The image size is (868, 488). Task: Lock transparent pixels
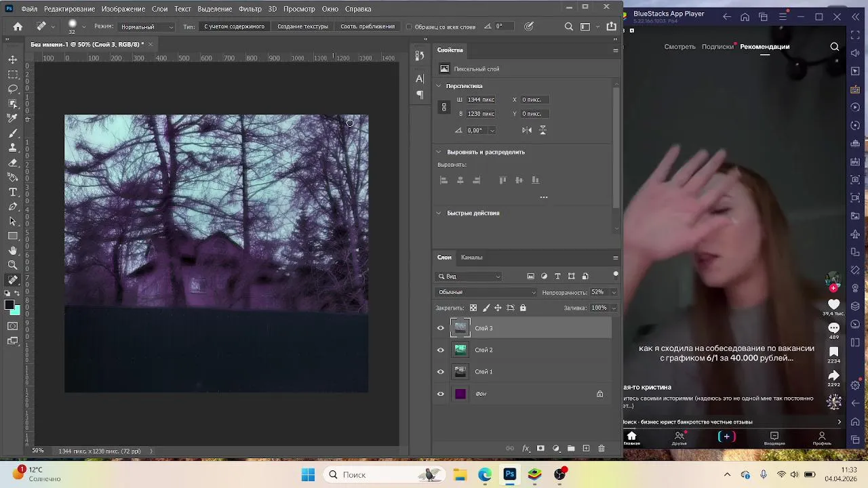pos(473,308)
